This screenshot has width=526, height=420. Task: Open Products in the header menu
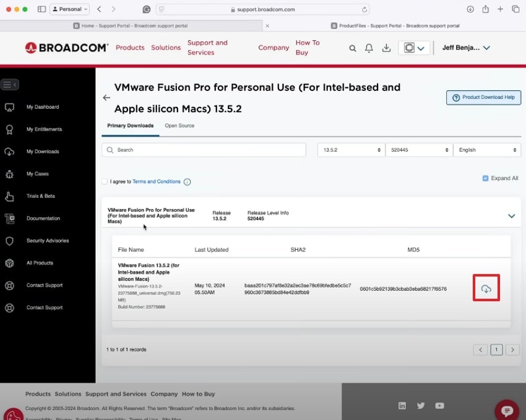(130, 48)
